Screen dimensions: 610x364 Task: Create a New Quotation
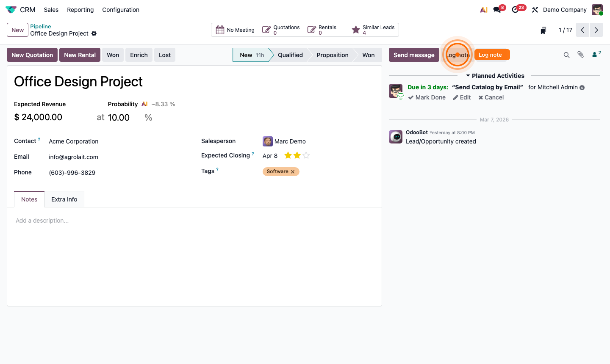pyautogui.click(x=32, y=55)
